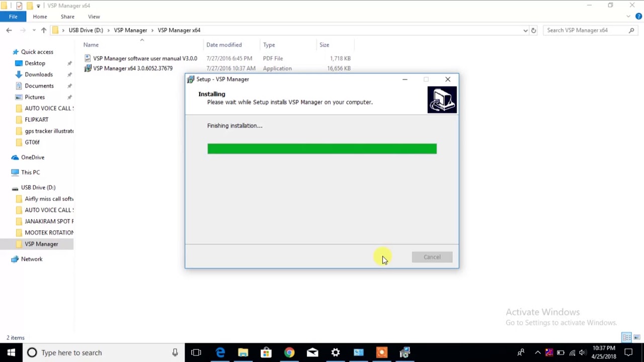Expand the address bar history dropdown

point(525,30)
